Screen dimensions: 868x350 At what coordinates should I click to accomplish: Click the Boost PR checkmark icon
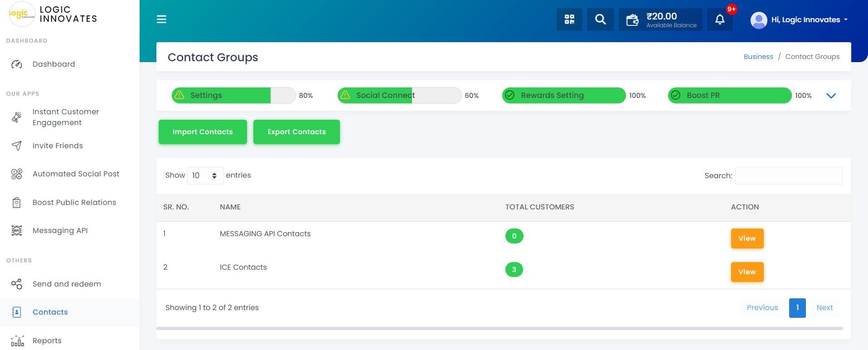point(676,95)
